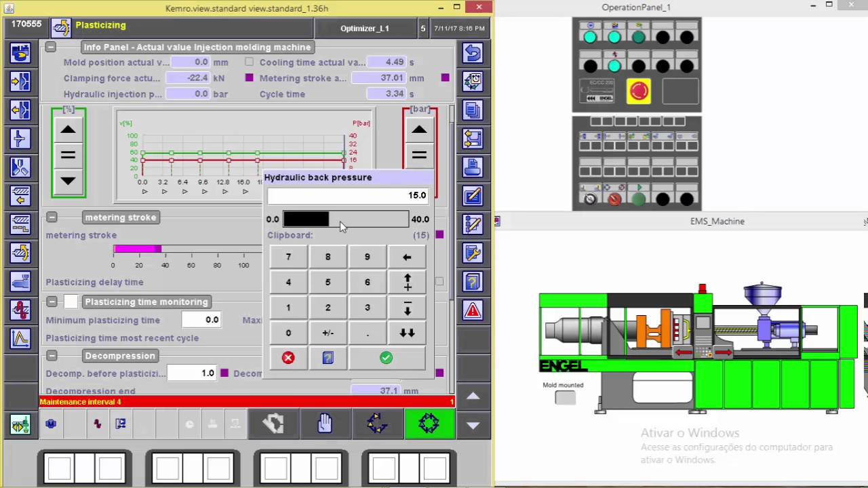Click the keypad backspace arrow button
This screenshot has height=488, width=868.
pos(407,257)
